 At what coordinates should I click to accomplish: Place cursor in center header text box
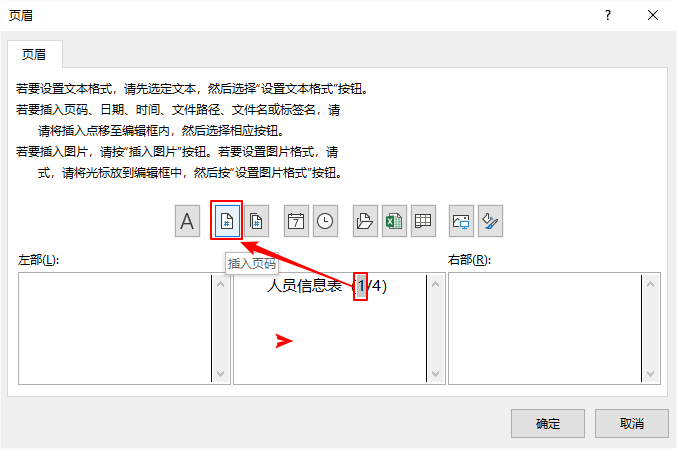point(330,328)
